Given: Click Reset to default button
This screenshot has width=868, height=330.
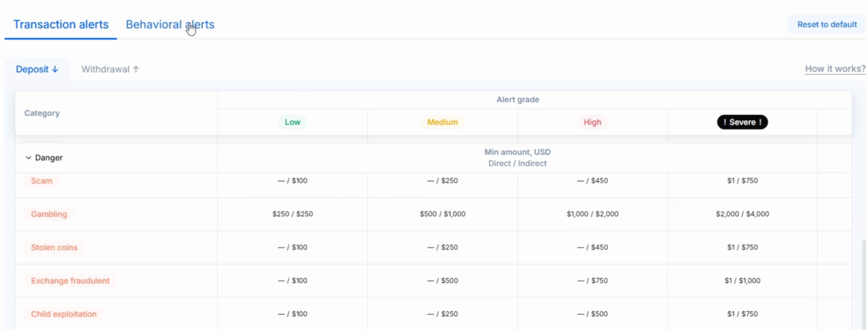Looking at the screenshot, I should 826,25.
